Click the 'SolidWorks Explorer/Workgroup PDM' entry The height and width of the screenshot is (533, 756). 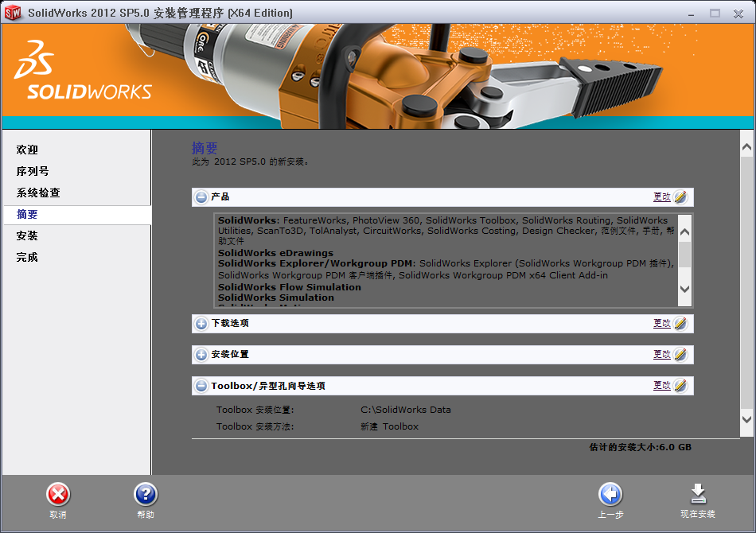pos(316,263)
